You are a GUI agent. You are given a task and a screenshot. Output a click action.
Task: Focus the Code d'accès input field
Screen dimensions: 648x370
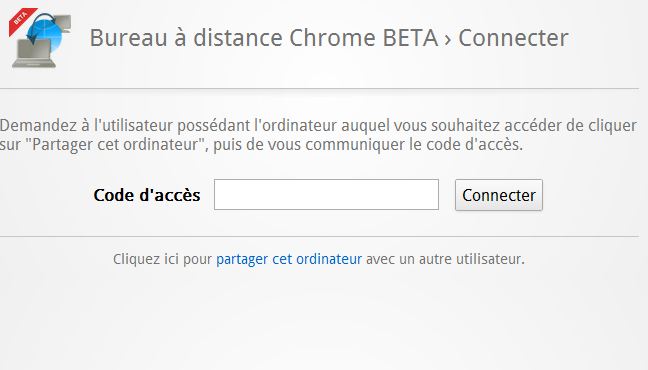[326, 194]
